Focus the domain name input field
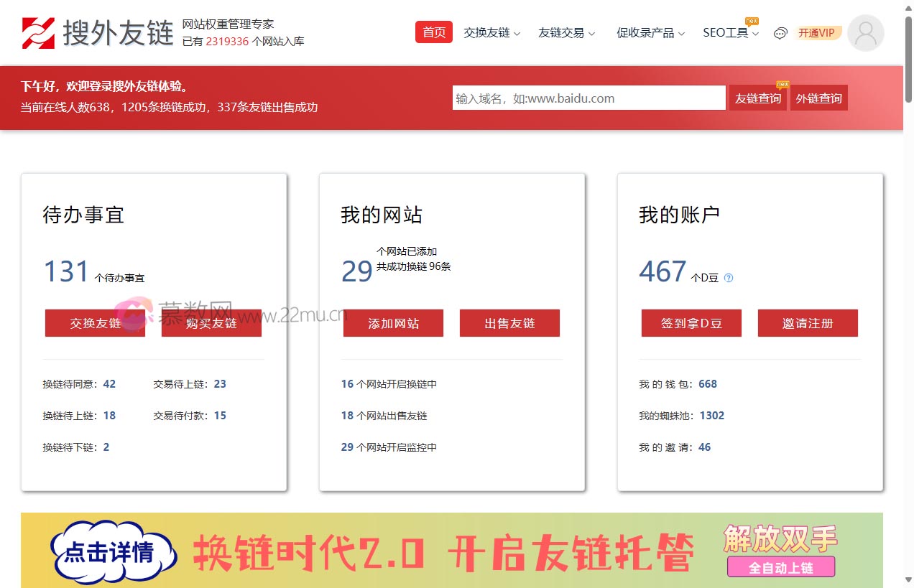 tap(588, 98)
